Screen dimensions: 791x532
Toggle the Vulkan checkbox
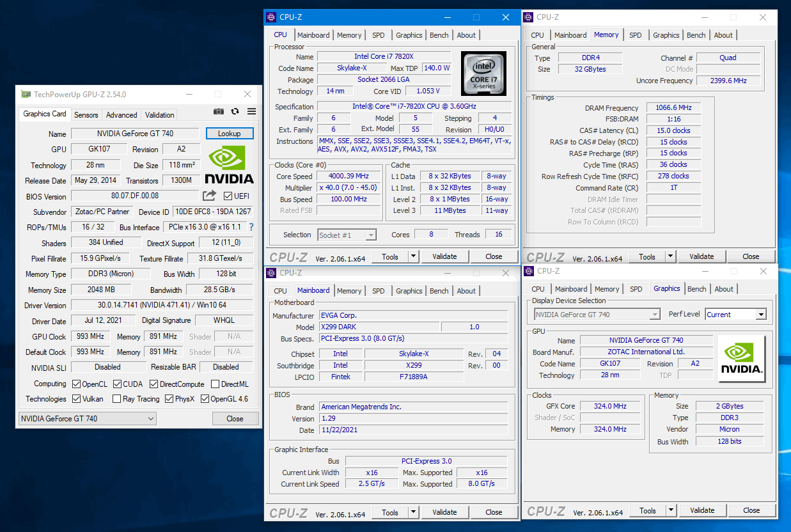pyautogui.click(x=76, y=399)
